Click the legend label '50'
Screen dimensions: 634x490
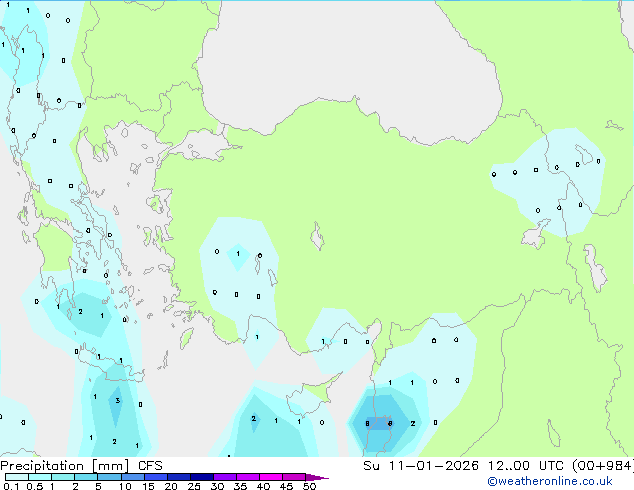tap(309, 486)
